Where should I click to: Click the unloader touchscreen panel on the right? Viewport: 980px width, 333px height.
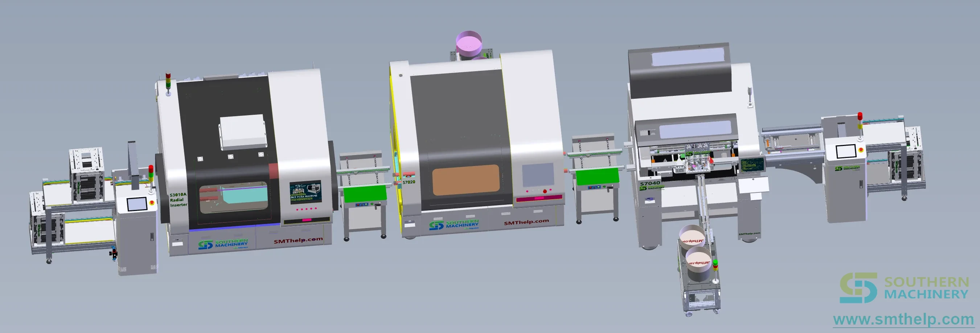(x=846, y=151)
